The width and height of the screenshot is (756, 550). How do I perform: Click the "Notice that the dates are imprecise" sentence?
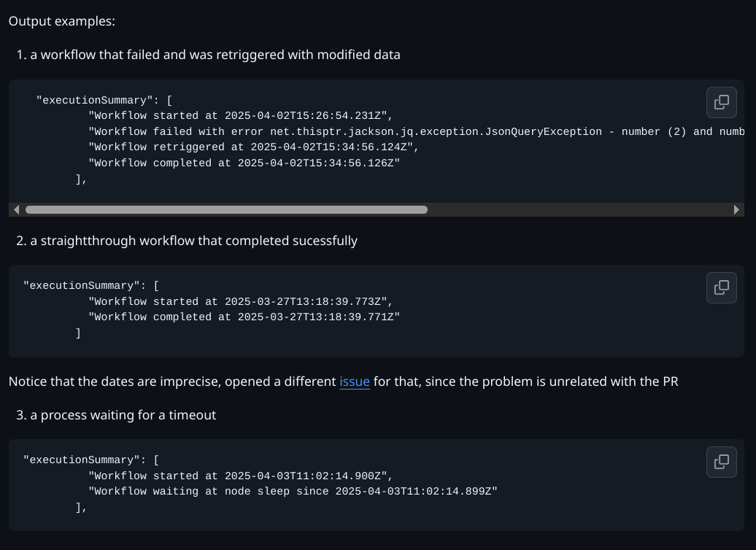click(x=172, y=381)
